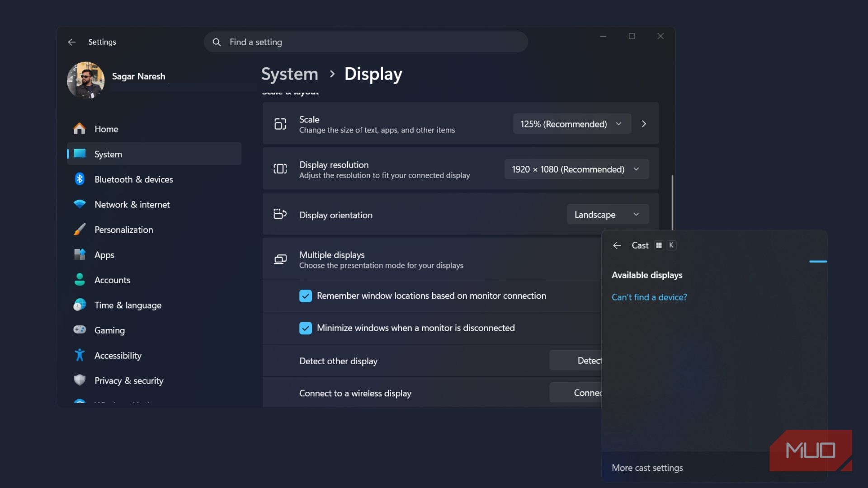The width and height of the screenshot is (868, 488).
Task: Open More cast settings
Action: coord(647,468)
